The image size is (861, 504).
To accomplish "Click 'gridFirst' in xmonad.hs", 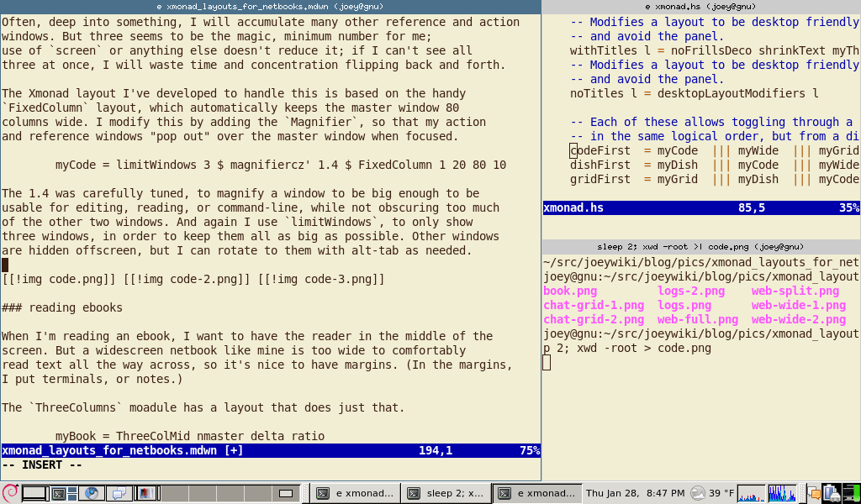I will click(600, 179).
